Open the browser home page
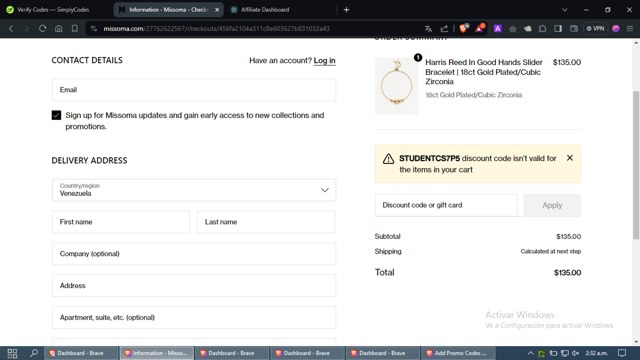Image resolution: width=640 pixels, height=360 pixels. point(58,29)
